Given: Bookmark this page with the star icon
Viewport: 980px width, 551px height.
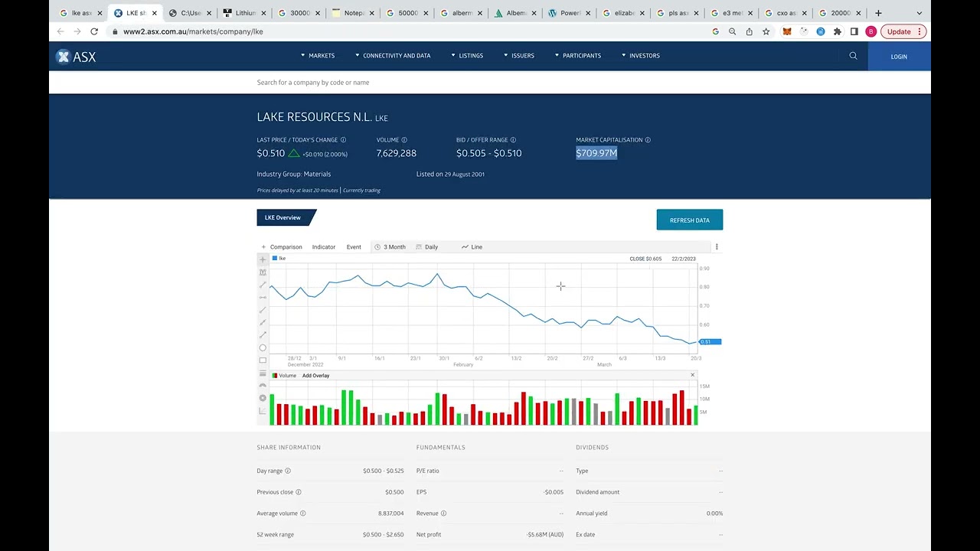Looking at the screenshot, I should [x=766, y=31].
